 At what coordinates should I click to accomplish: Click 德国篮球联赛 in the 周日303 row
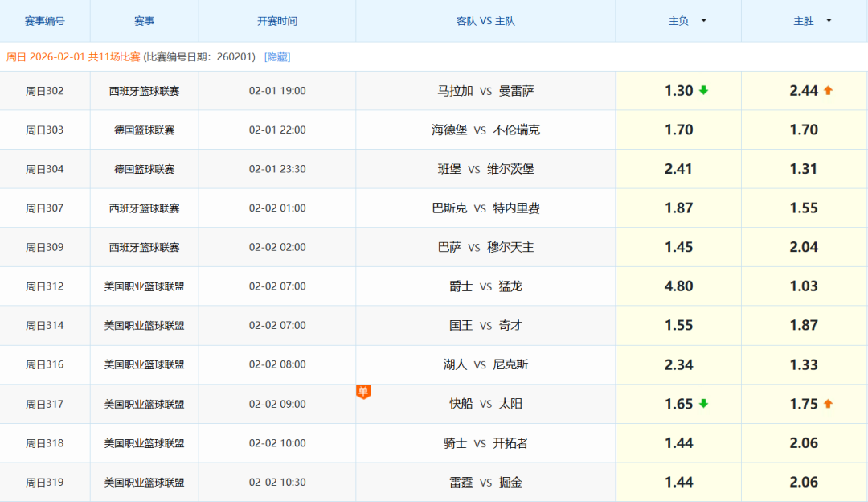point(145,130)
